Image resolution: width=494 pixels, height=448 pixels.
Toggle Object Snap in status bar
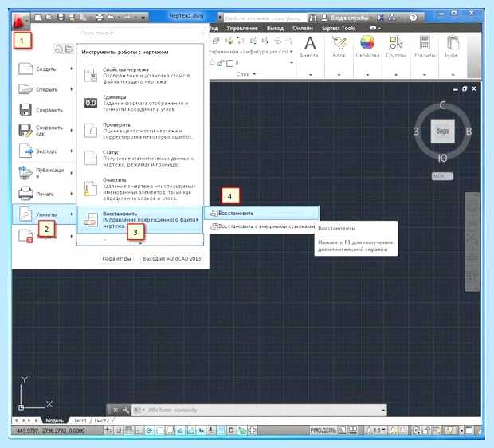pos(159,430)
